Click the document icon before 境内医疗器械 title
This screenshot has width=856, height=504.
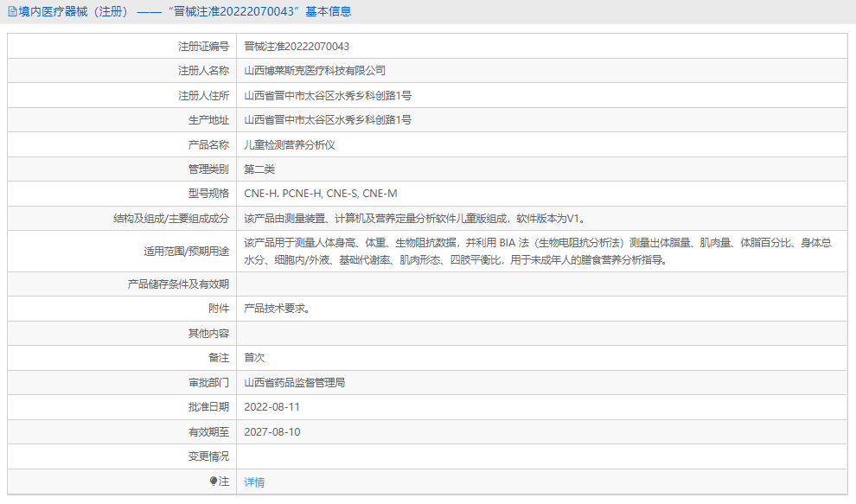click(x=12, y=11)
